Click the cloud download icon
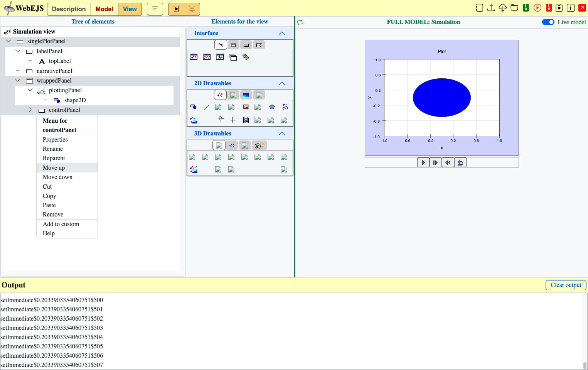 tap(503, 8)
